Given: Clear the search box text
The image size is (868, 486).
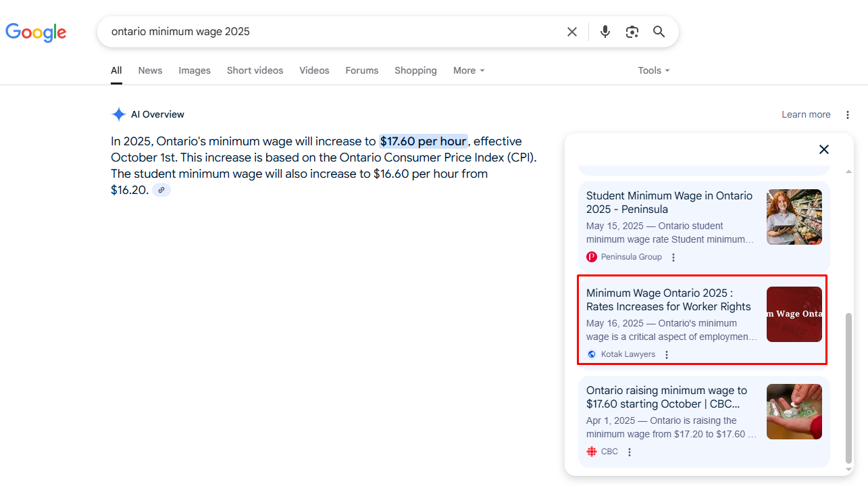Looking at the screenshot, I should (572, 32).
